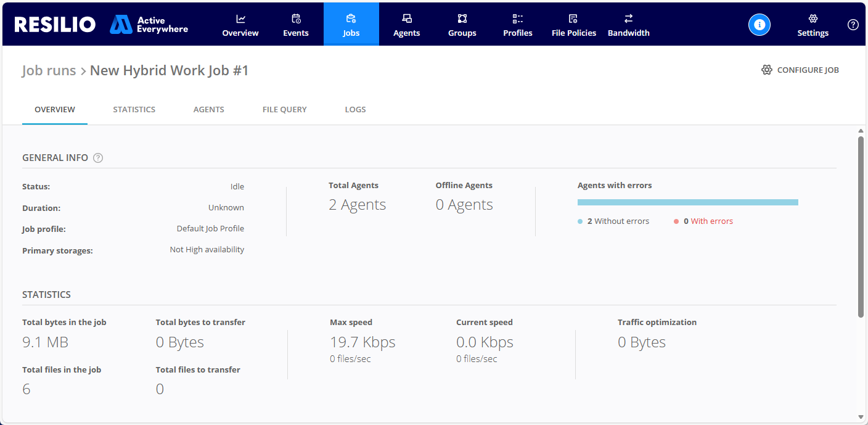Open the Bandwidth arrows icon
The height and width of the screenshot is (425, 868).
[x=628, y=19]
